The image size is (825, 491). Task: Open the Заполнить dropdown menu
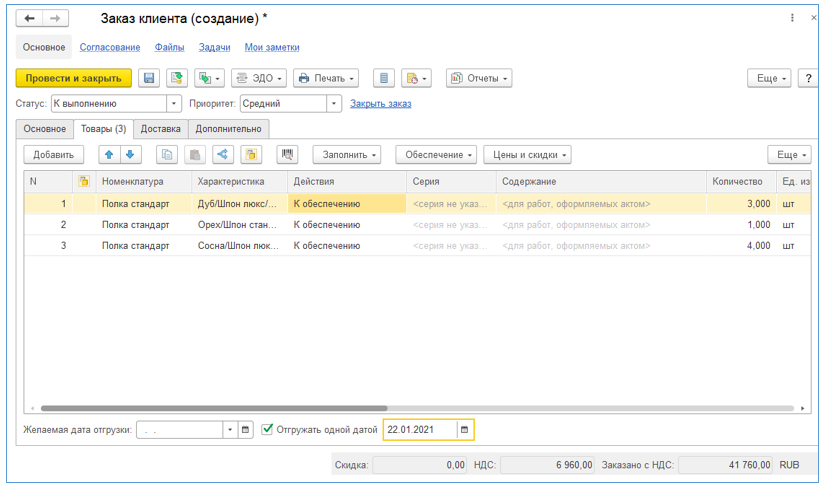(x=347, y=155)
